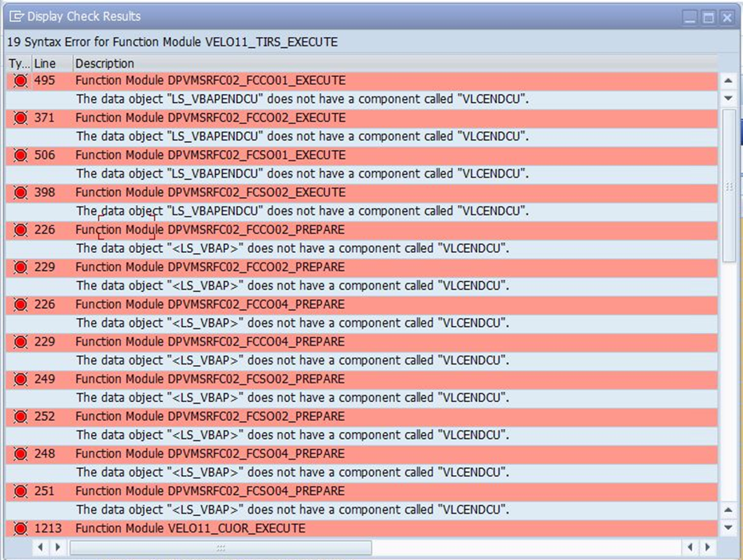Screen dimensions: 743x560
Task: Click the up arrow near the bottom of vertical scrollbar
Action: pos(728,510)
